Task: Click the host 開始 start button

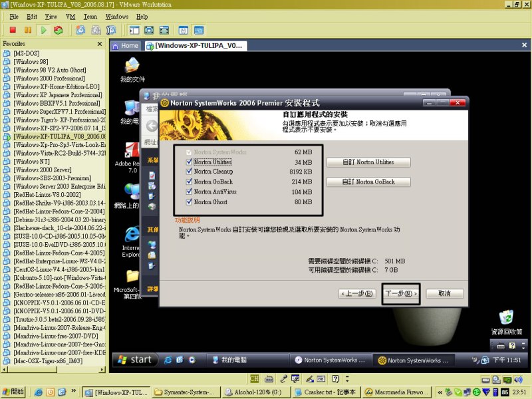Action: [13, 392]
